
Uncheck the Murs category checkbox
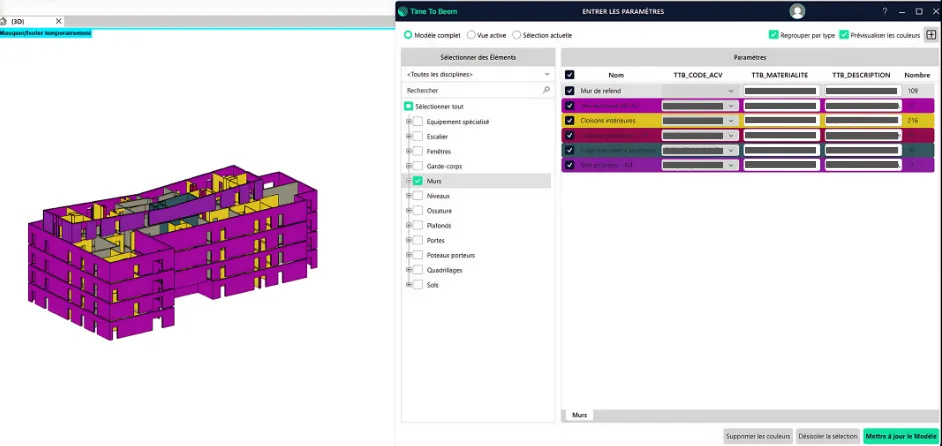(x=418, y=181)
